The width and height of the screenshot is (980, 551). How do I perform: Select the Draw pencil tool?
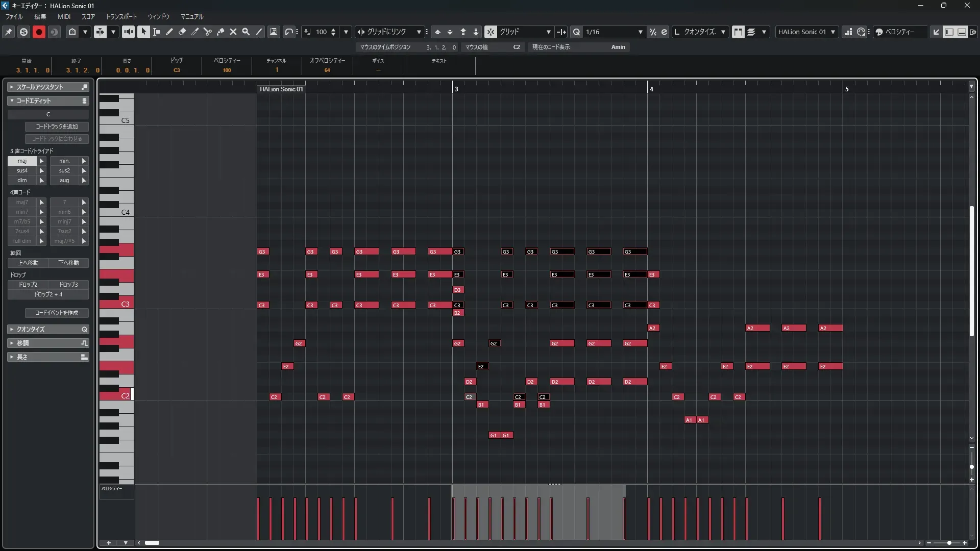click(169, 32)
